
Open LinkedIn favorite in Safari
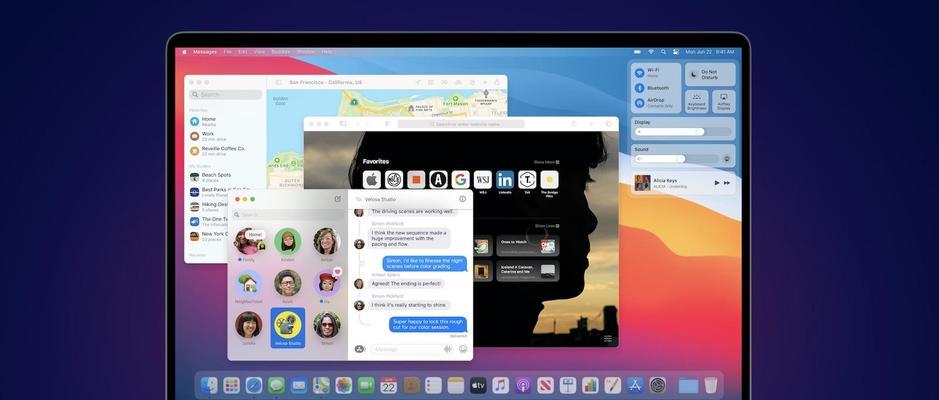[x=505, y=179]
